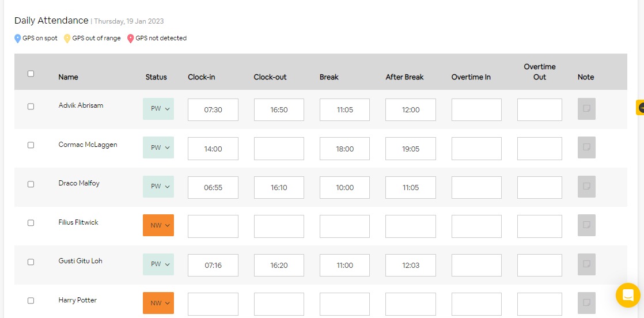Select Filius Flitwick's row checkbox
The height and width of the screenshot is (318, 644).
31,223
